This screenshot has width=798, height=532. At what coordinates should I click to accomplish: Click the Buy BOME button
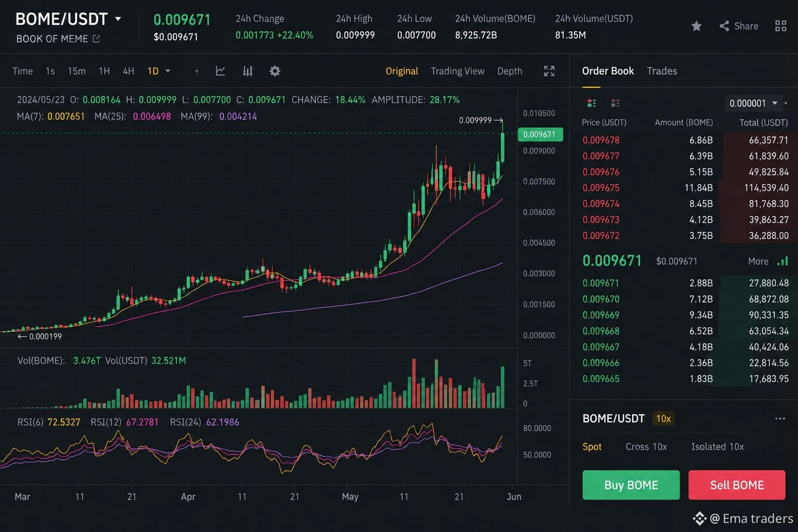coord(631,485)
